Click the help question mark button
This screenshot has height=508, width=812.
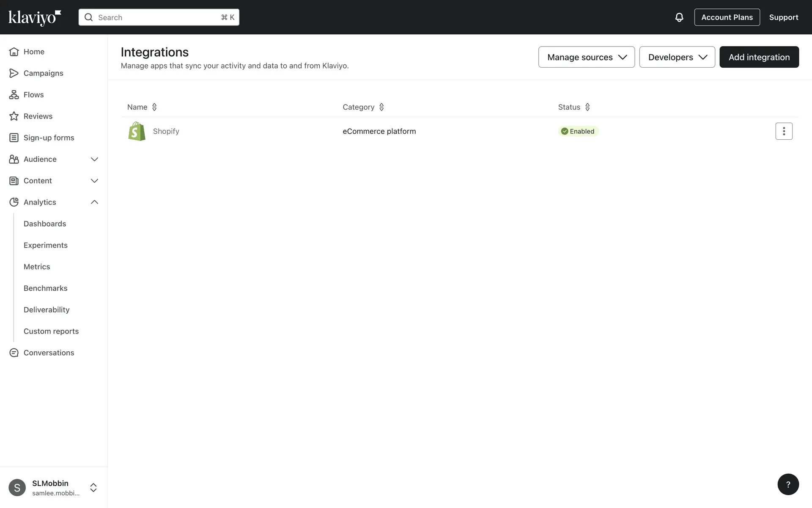point(788,484)
